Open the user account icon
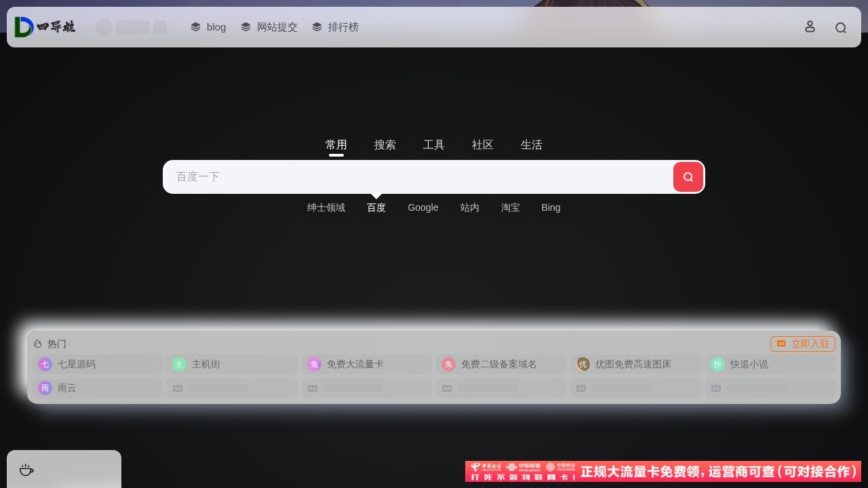This screenshot has height=488, width=868. (810, 27)
